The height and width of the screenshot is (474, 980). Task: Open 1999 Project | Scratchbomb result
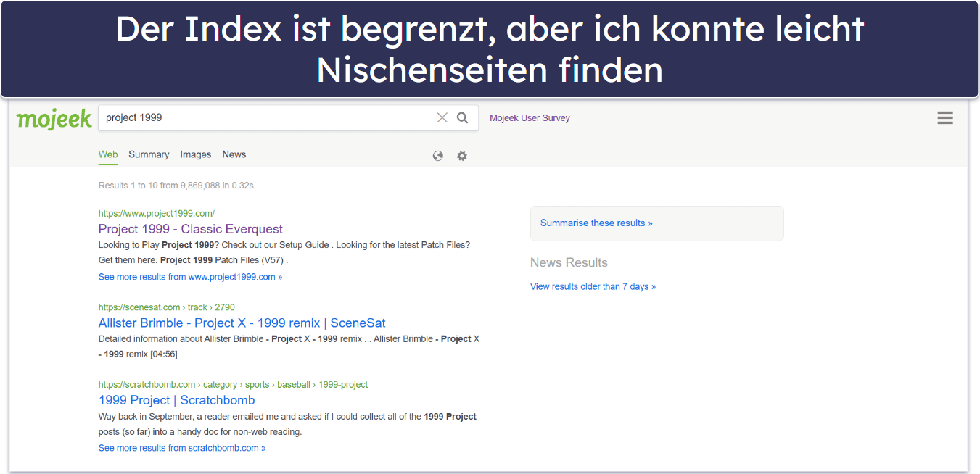coord(177,400)
